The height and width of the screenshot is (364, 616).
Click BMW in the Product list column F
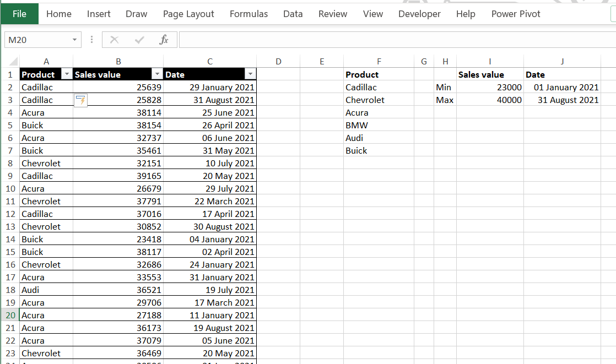click(x=379, y=125)
